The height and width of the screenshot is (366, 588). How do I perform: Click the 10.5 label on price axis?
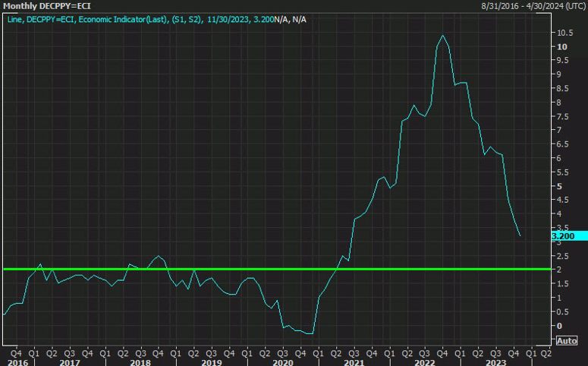pos(564,33)
